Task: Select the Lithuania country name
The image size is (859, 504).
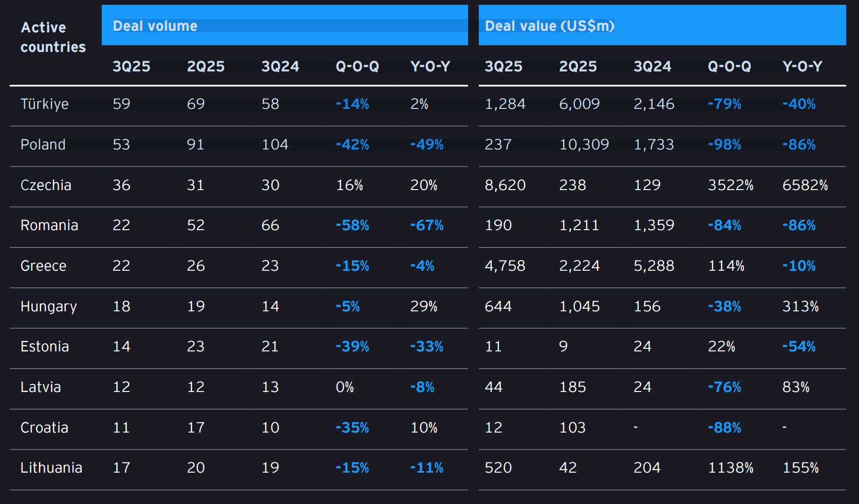Action: [x=51, y=468]
